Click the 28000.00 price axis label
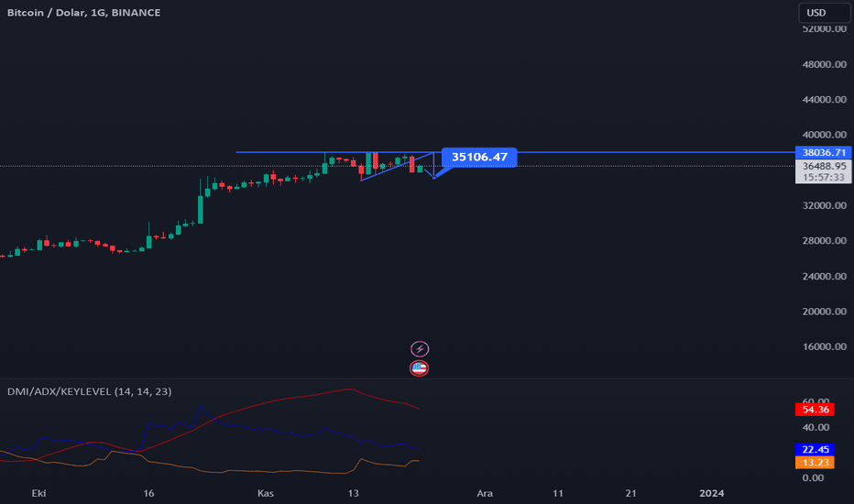Viewport: 854px width, 504px height. [x=824, y=241]
